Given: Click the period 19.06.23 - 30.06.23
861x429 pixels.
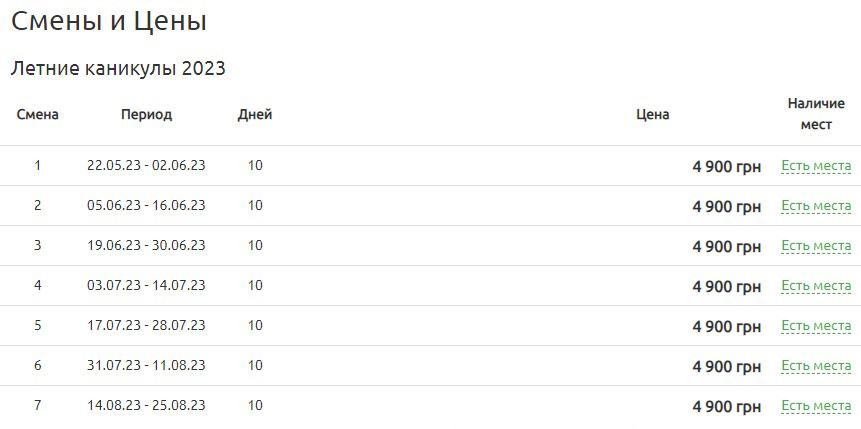Looking at the screenshot, I should point(146,245).
